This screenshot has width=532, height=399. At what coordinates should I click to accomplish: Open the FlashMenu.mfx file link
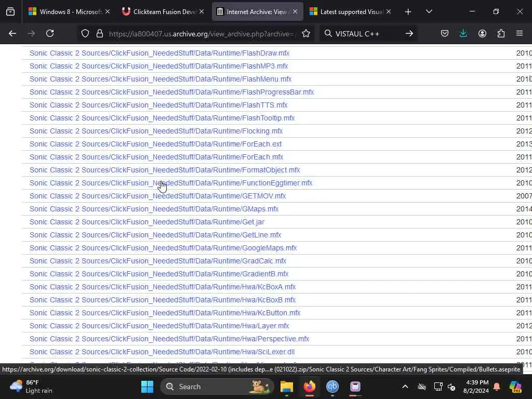pos(161,79)
